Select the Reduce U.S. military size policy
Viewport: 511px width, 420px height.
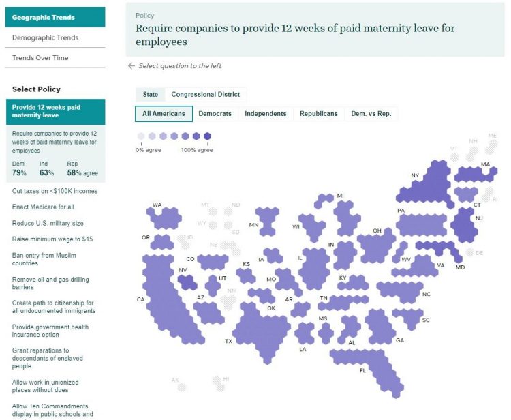tap(47, 223)
